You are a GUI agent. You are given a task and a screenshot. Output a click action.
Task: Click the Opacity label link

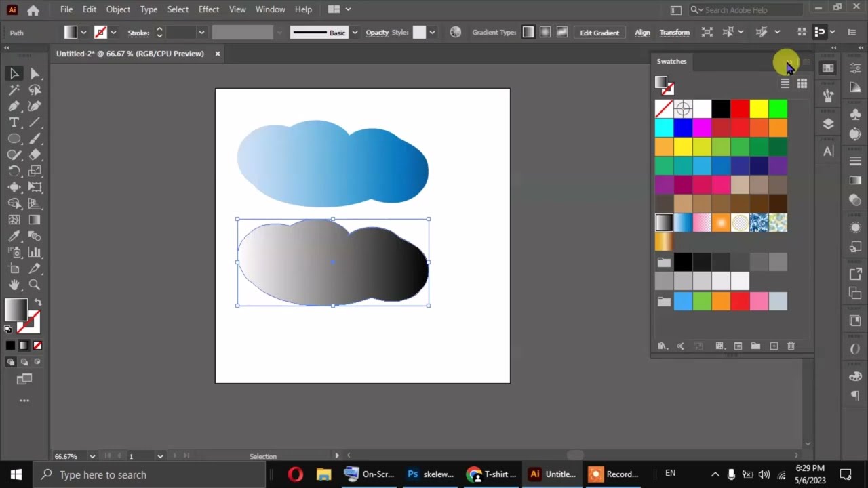pos(377,33)
